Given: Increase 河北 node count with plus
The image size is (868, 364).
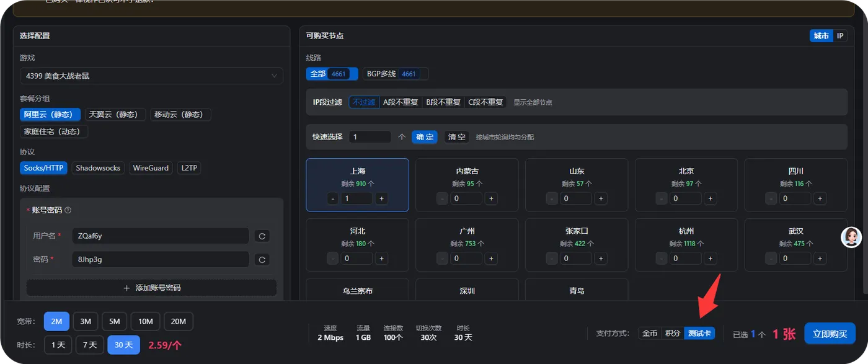Looking at the screenshot, I should coord(381,258).
